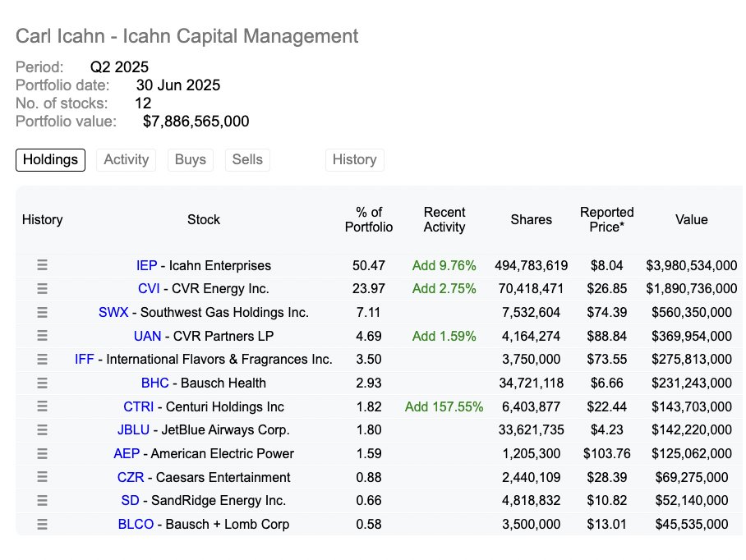
Task: Click the portfolio value '$7,886,565,000'
Action: point(196,122)
